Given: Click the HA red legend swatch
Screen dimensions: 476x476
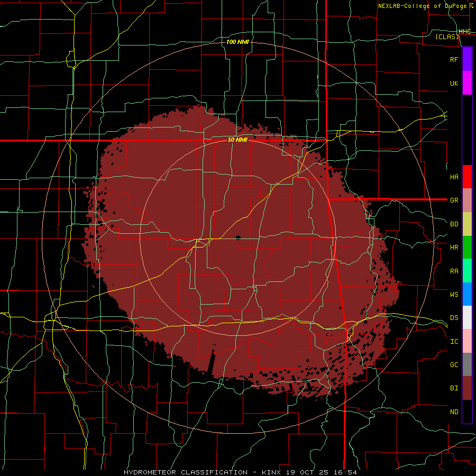Looking at the screenshot, I should pos(467,177).
